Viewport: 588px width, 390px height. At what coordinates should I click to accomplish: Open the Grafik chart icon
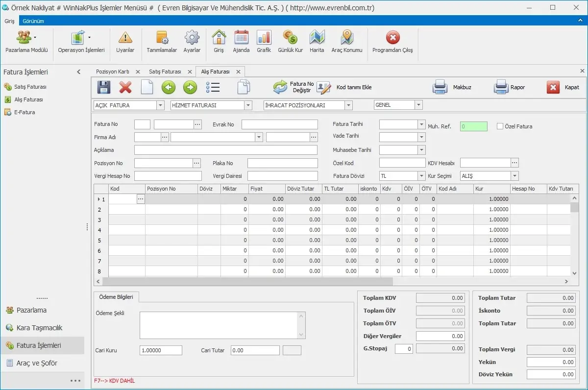tap(264, 37)
